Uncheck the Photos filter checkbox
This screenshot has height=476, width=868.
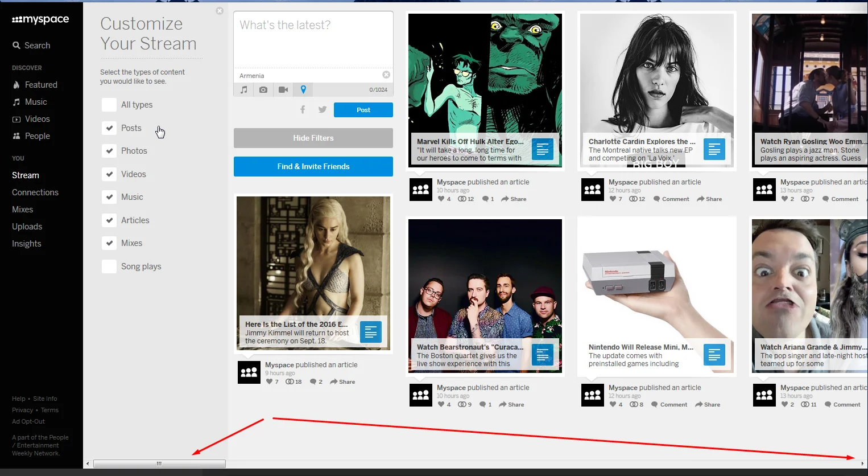coord(109,151)
